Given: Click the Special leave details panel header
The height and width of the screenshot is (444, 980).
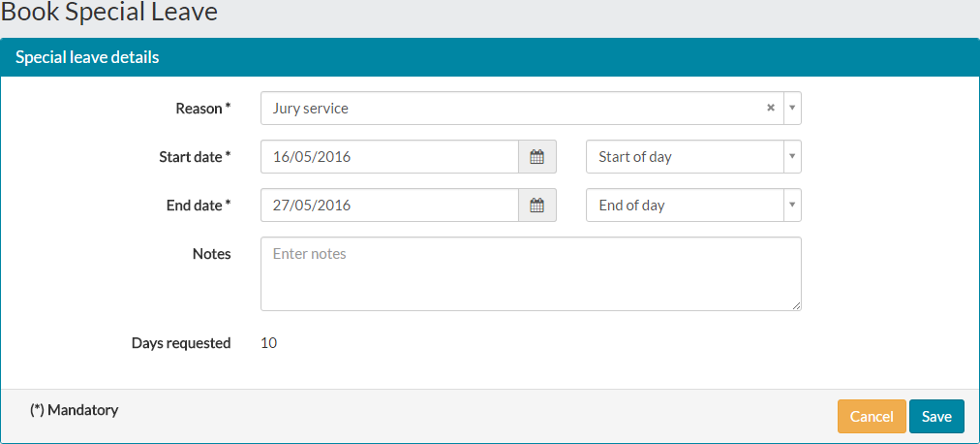Looking at the screenshot, I should pyautogui.click(x=490, y=57).
